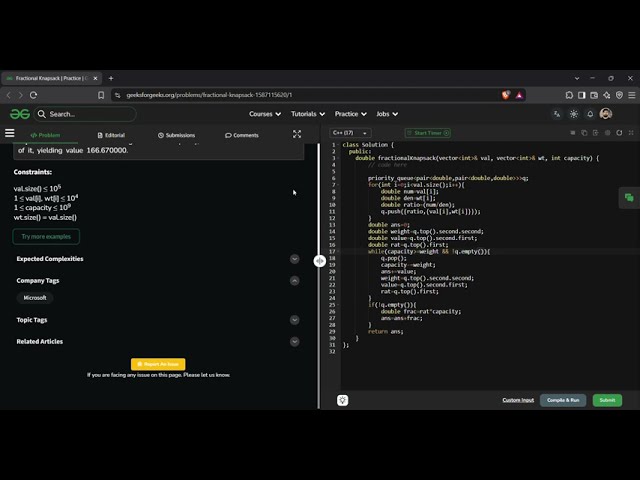Reload the page
The image size is (640, 480).
pos(33,95)
